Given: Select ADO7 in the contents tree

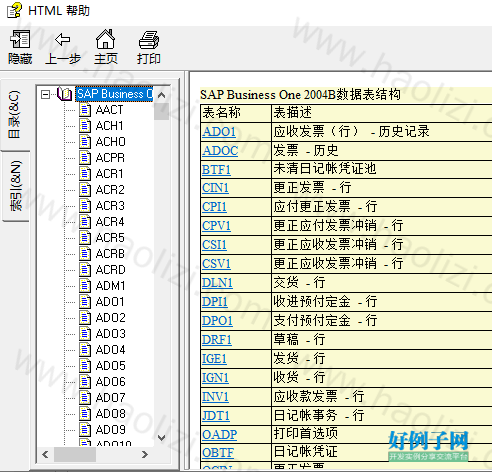Looking at the screenshot, I should pos(110,398).
